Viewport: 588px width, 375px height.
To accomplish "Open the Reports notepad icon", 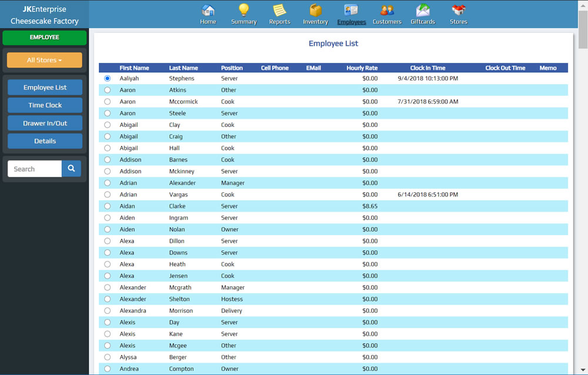I will coord(279,10).
